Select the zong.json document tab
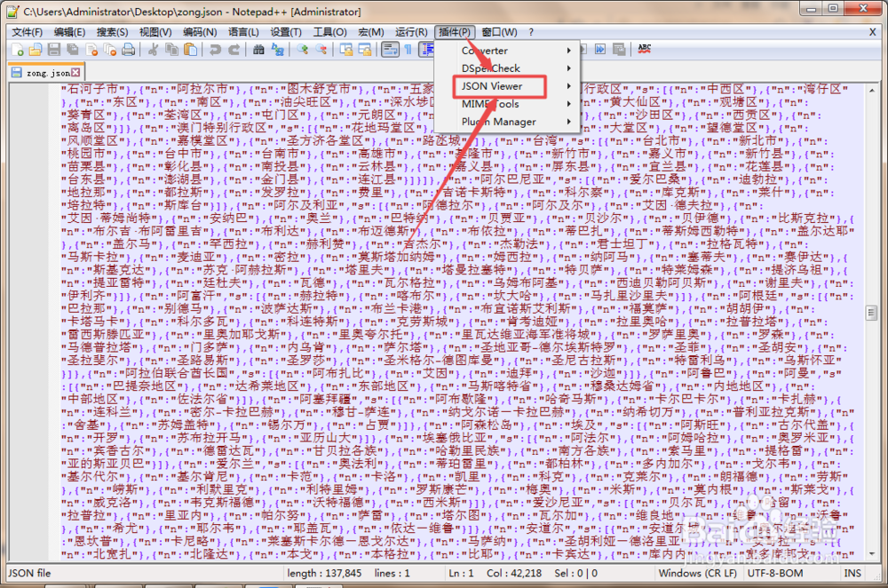Image resolution: width=888 pixels, height=588 pixels. point(46,73)
